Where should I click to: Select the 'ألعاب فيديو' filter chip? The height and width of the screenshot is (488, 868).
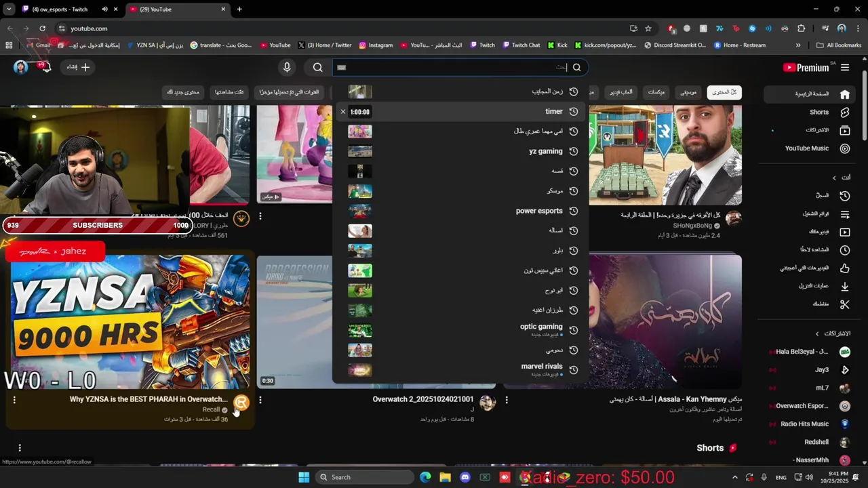click(x=621, y=92)
